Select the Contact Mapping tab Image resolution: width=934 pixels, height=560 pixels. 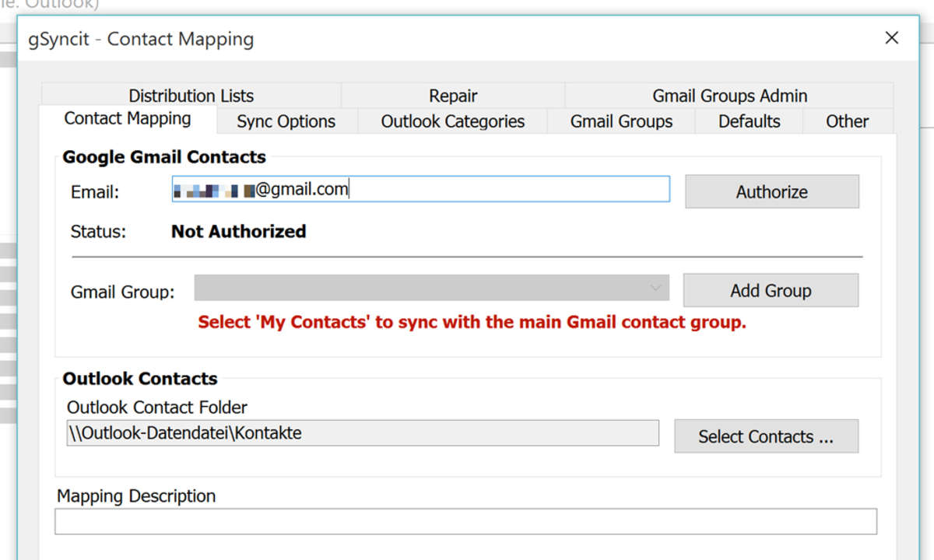click(x=128, y=119)
